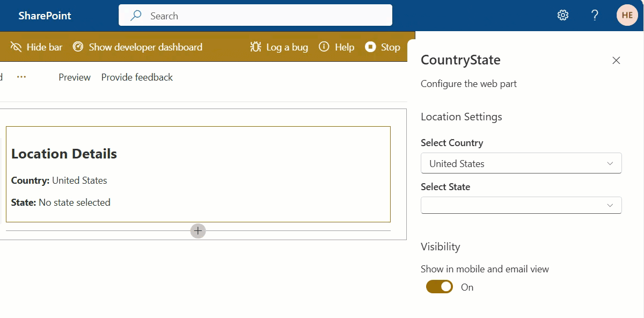Expand Select Country chevron arrow
The image size is (644, 318).
(x=610, y=163)
